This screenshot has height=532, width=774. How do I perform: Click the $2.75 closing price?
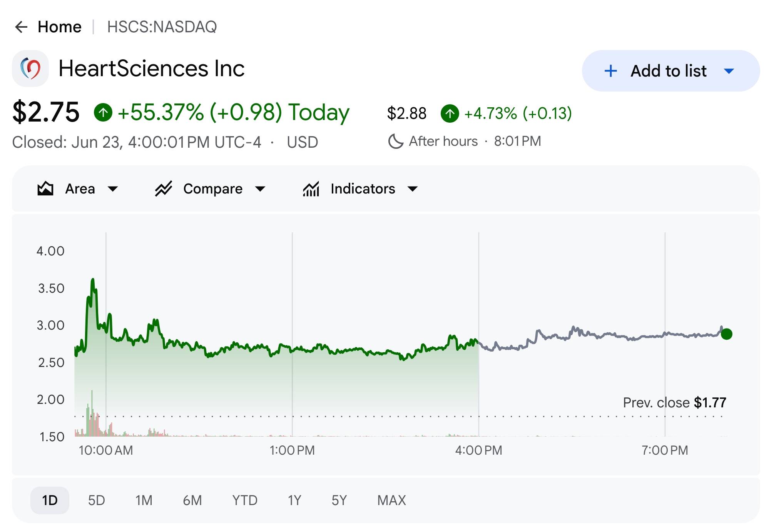point(46,112)
